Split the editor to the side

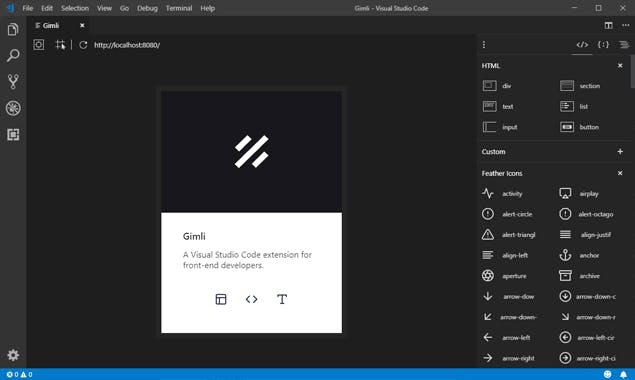pos(608,25)
